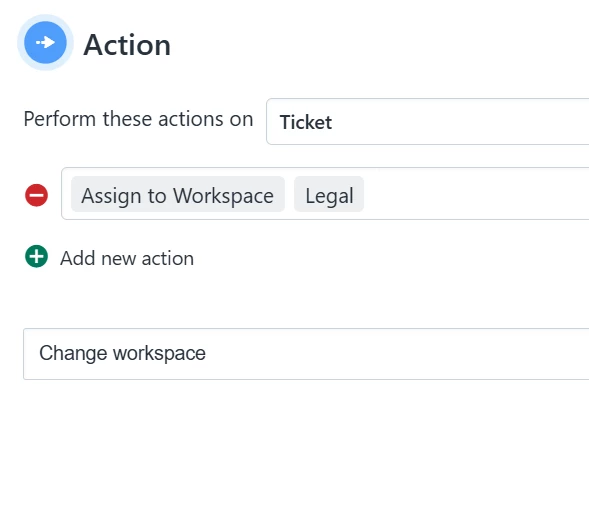Click the red minus delete icon
The width and height of the screenshot is (589, 507).
(36, 195)
